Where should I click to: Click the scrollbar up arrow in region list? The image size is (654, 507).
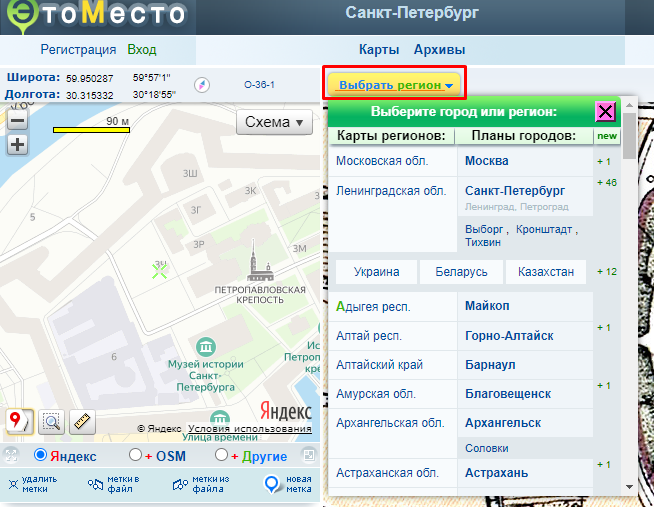click(629, 105)
